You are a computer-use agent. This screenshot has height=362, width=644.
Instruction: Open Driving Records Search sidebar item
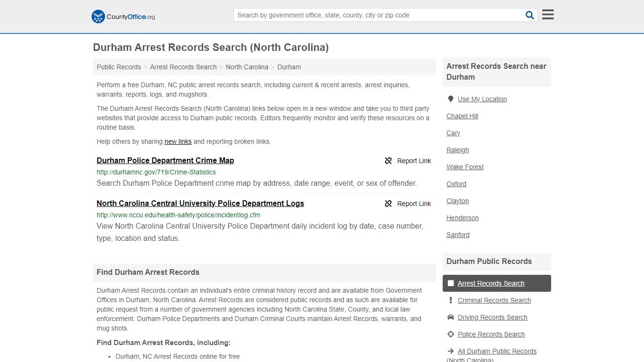pyautogui.click(x=493, y=317)
